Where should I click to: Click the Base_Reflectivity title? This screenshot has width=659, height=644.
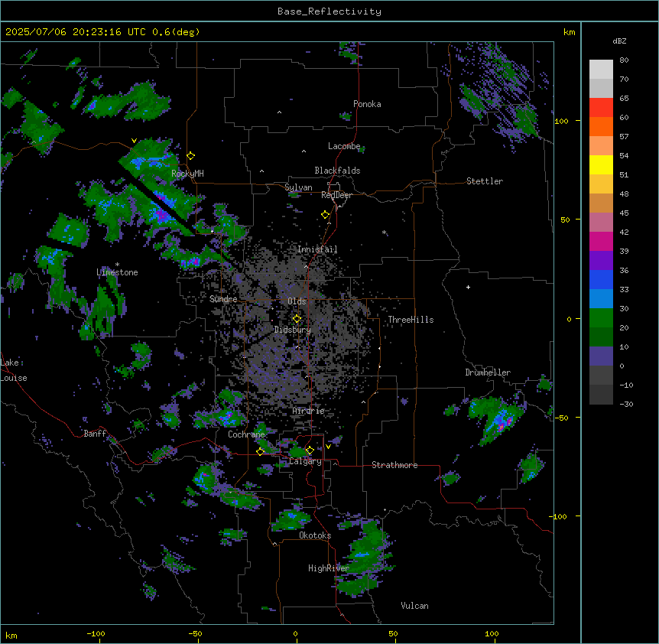(x=329, y=11)
